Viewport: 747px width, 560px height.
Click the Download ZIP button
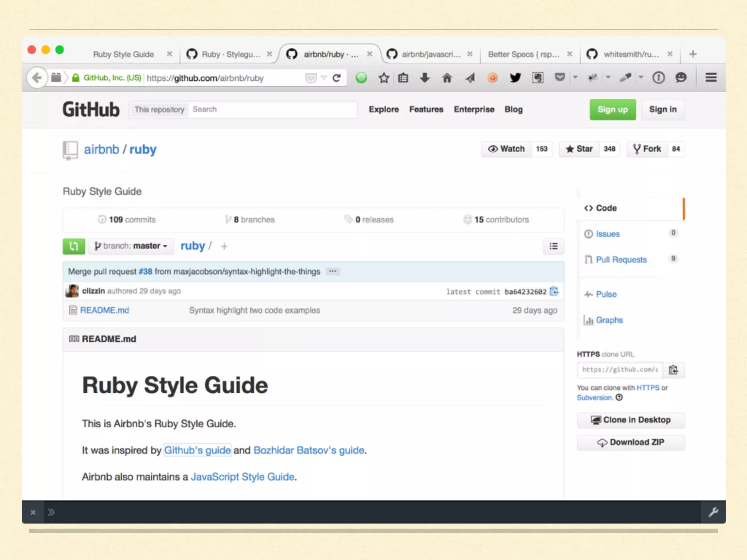coord(631,442)
